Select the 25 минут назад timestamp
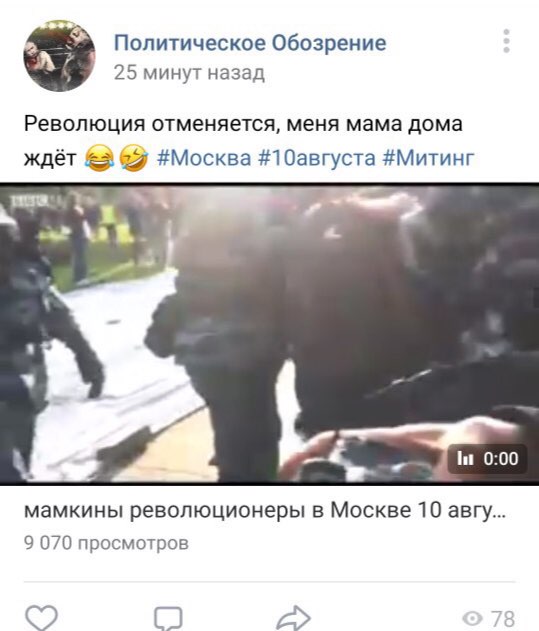Screen dimensions: 539x631 189,73
